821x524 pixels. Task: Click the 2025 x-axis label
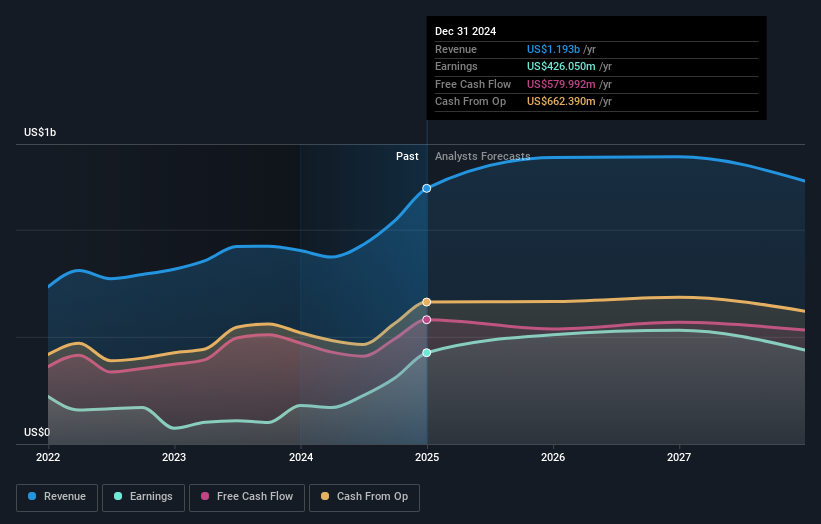point(427,458)
